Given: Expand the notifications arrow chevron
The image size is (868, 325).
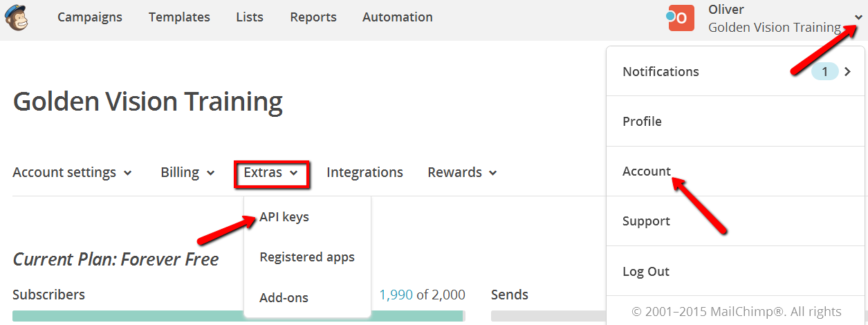Looking at the screenshot, I should [x=848, y=71].
